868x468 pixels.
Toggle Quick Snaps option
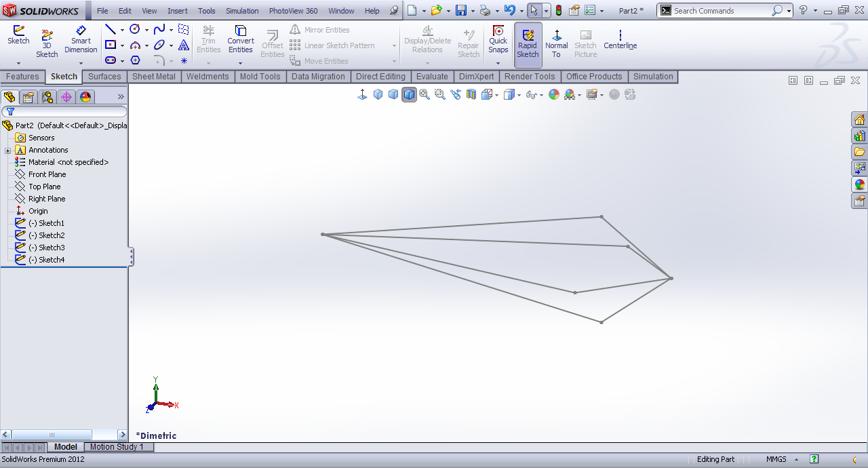click(x=498, y=40)
